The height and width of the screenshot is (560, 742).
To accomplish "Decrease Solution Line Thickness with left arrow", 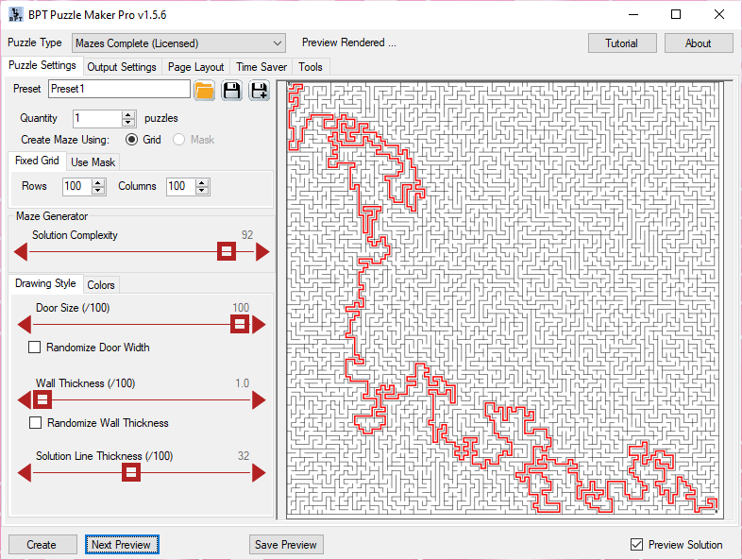I will click(x=25, y=473).
